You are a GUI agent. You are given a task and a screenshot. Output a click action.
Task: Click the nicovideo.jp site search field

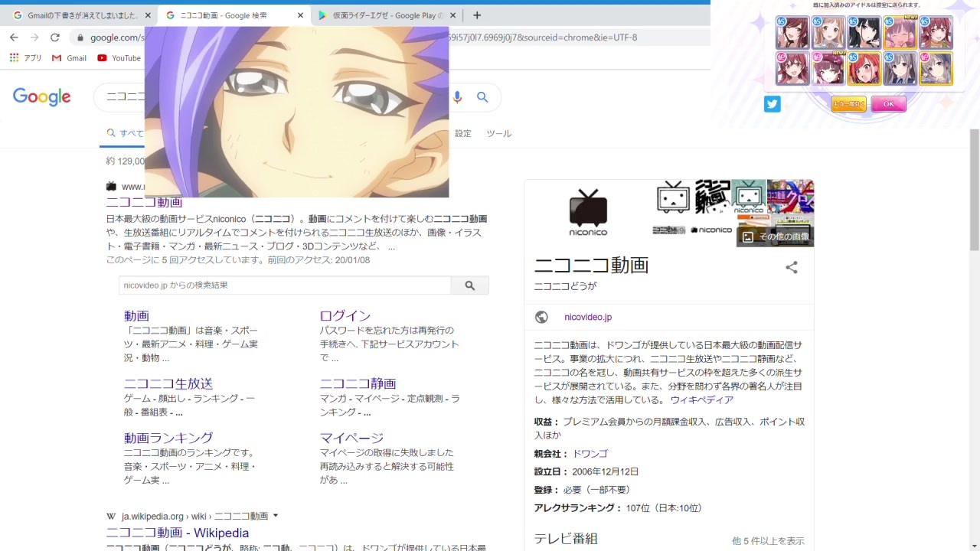tap(285, 285)
